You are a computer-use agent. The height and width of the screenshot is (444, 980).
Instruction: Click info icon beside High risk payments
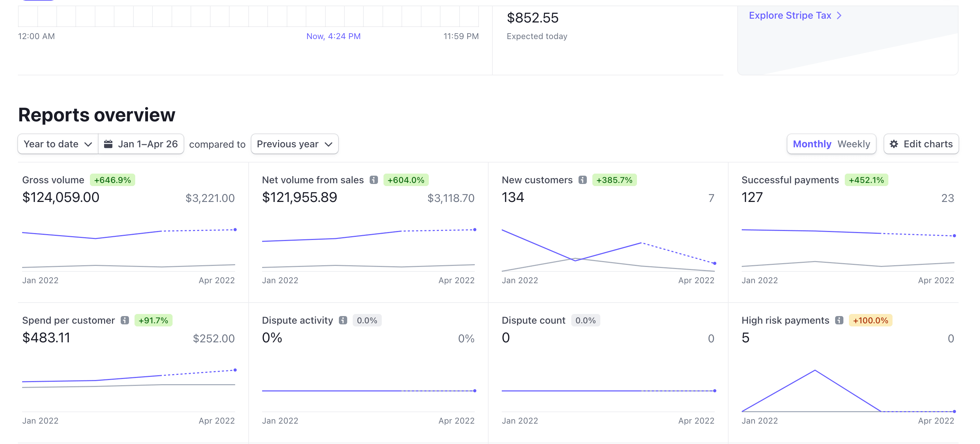tap(839, 320)
